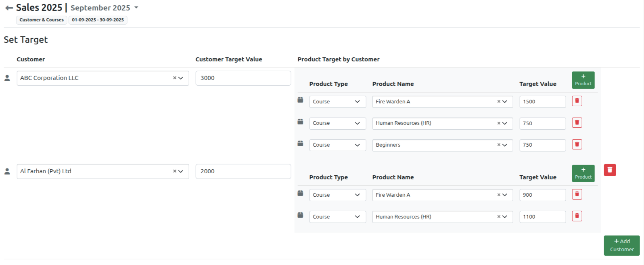Click the target value field showing 1100

(543, 217)
